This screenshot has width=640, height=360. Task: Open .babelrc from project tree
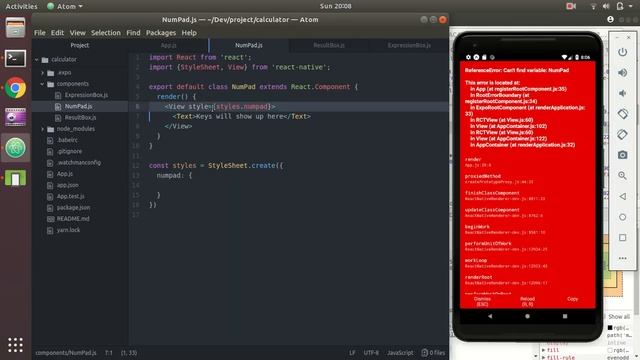point(67,140)
